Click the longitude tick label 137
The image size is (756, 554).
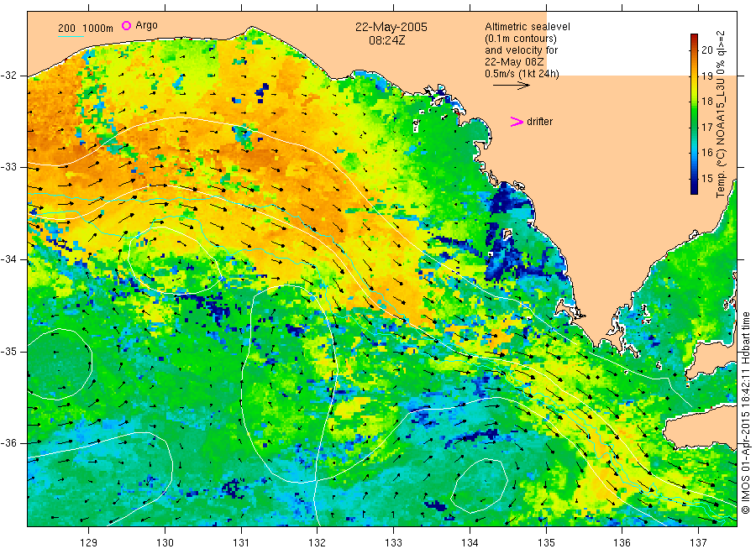[698, 543]
